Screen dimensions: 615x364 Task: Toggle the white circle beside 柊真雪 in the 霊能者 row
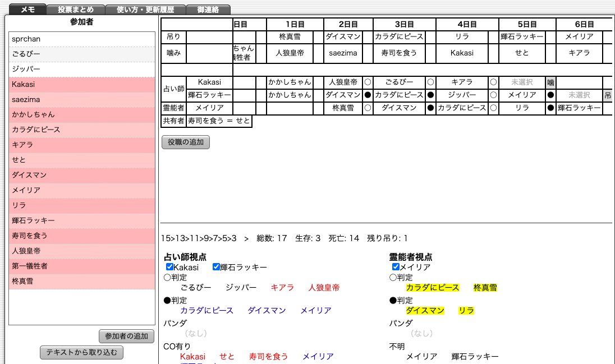coord(368,108)
